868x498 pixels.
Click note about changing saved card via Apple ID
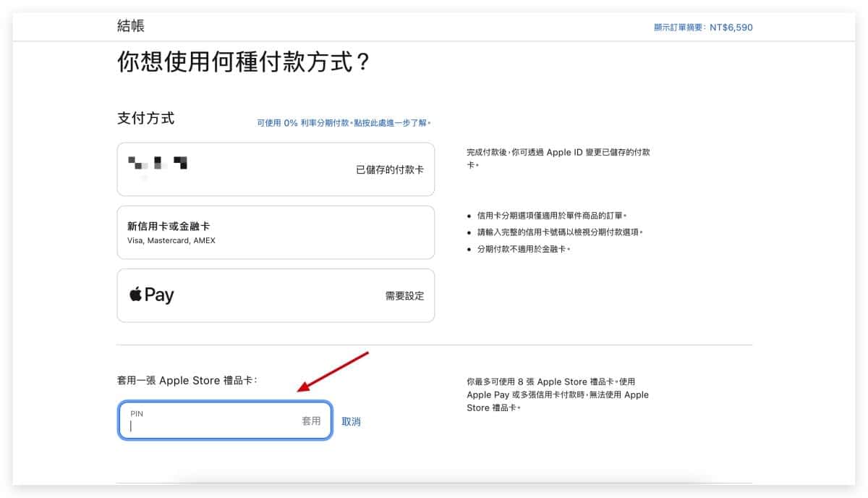pos(558,159)
